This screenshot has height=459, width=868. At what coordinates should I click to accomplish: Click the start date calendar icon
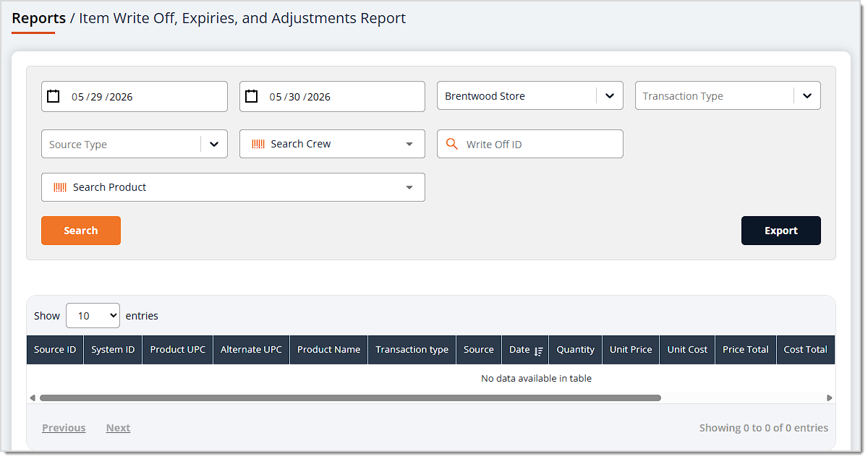coord(53,96)
